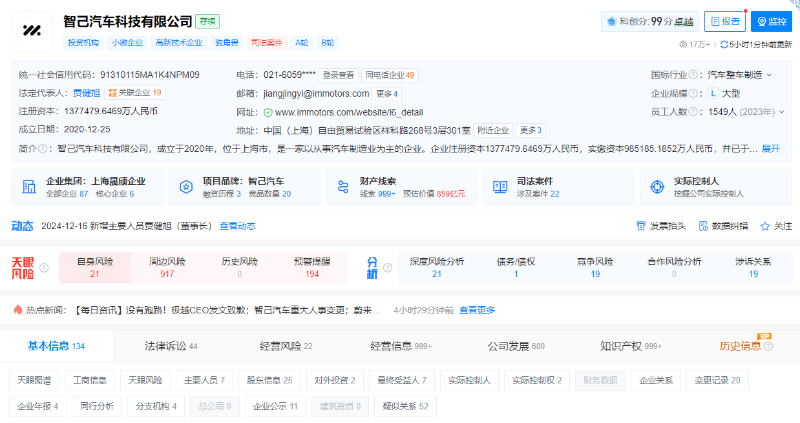
Task: Open 附近企业 nearby companies button
Action: pos(493,131)
